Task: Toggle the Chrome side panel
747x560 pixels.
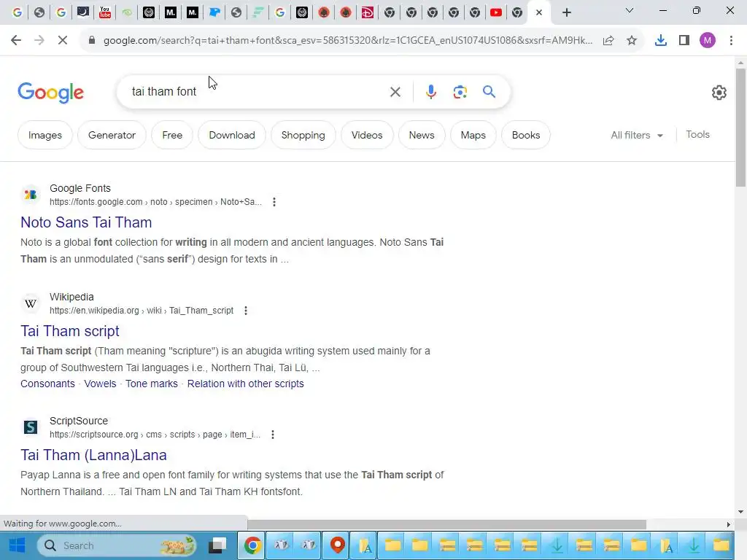Action: [x=684, y=41]
